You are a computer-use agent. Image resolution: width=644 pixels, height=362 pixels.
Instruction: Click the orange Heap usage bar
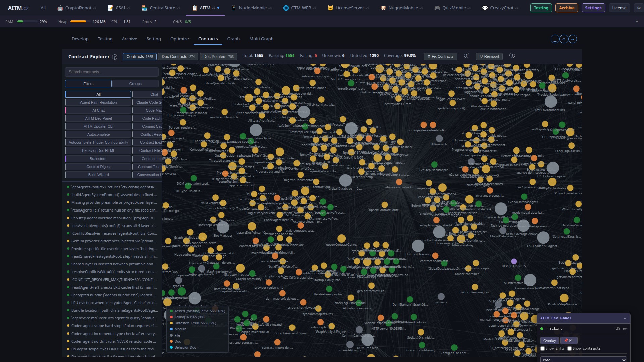coord(80,22)
